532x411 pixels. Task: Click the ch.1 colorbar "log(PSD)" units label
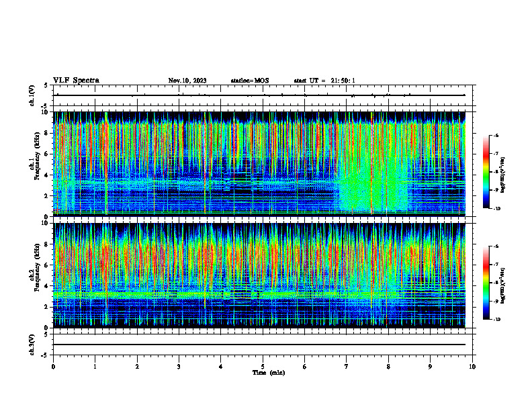(503, 175)
